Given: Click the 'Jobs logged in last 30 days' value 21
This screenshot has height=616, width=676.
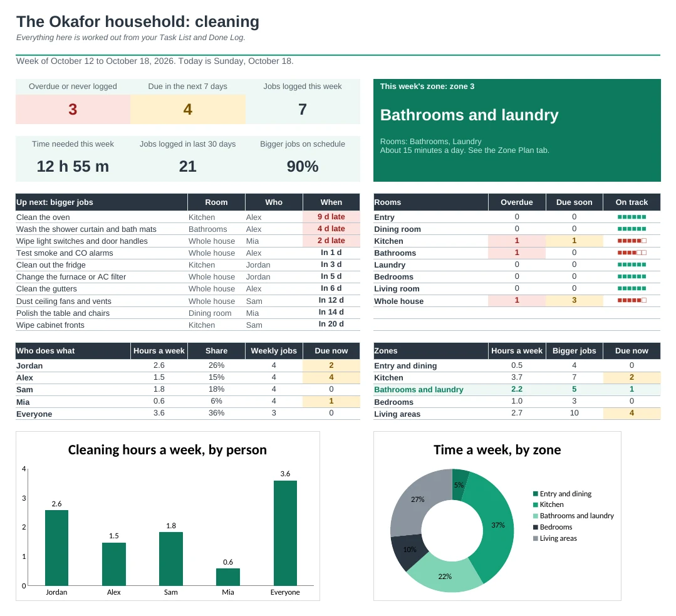Looking at the screenshot, I should 187,167.
